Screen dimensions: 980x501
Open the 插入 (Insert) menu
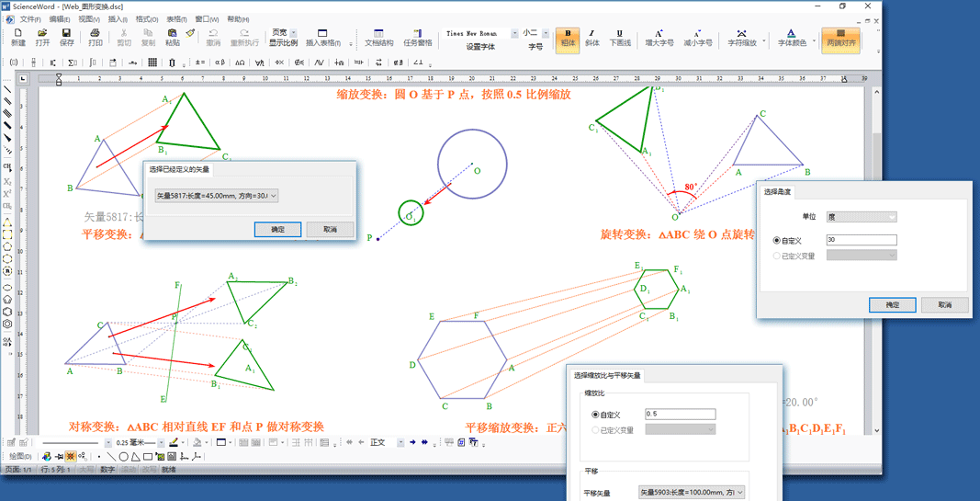117,19
